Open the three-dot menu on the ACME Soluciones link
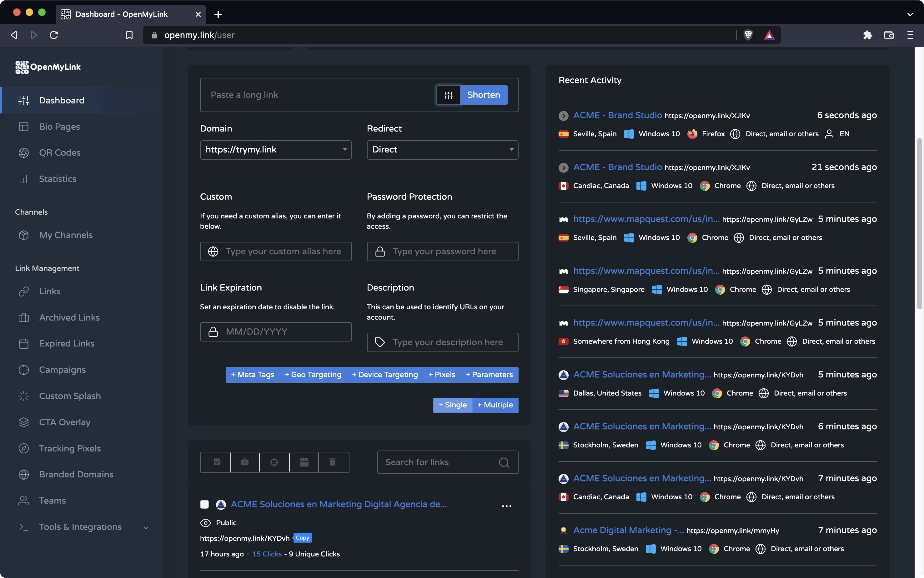The image size is (924, 578). (506, 506)
